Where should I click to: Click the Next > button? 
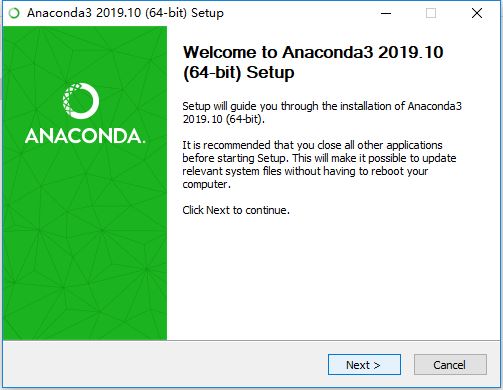coord(364,364)
